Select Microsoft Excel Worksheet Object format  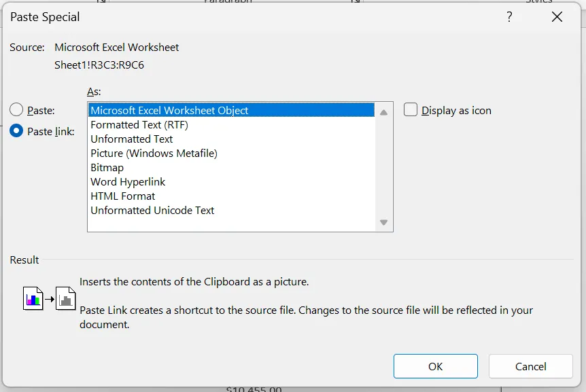point(169,111)
